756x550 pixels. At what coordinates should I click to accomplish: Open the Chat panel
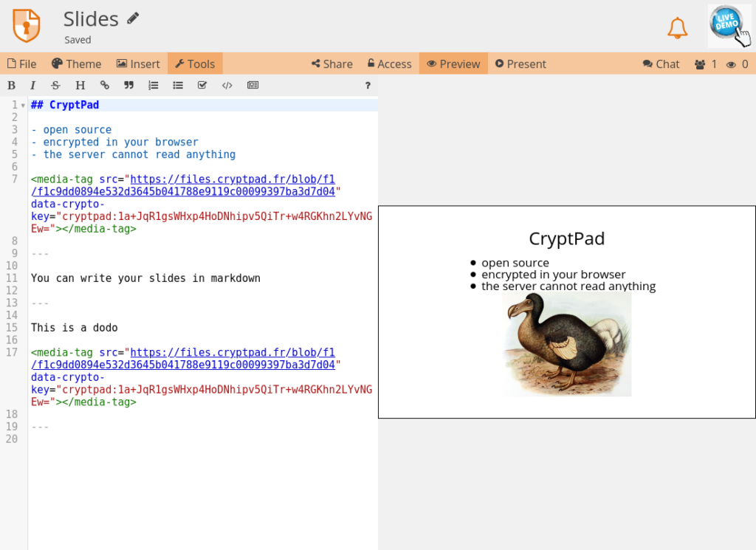(661, 63)
